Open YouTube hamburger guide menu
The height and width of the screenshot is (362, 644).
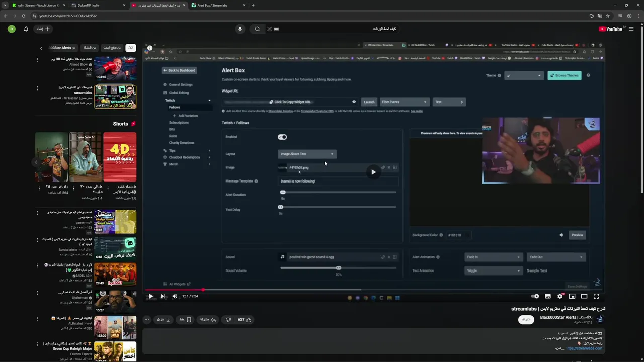[631, 29]
